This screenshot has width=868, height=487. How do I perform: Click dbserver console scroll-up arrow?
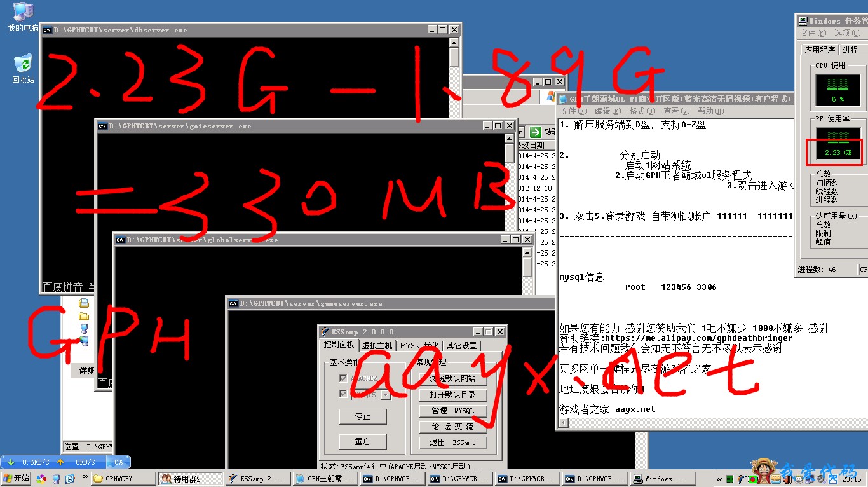tap(454, 43)
